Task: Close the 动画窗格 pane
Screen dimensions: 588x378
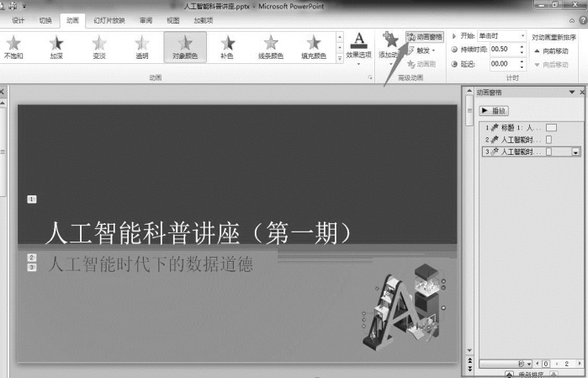Action: point(582,92)
